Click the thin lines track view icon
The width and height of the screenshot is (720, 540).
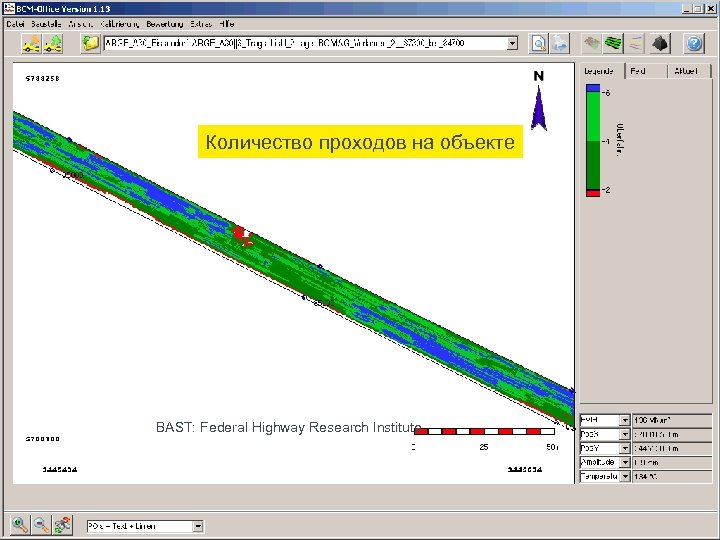pyautogui.click(x=634, y=44)
